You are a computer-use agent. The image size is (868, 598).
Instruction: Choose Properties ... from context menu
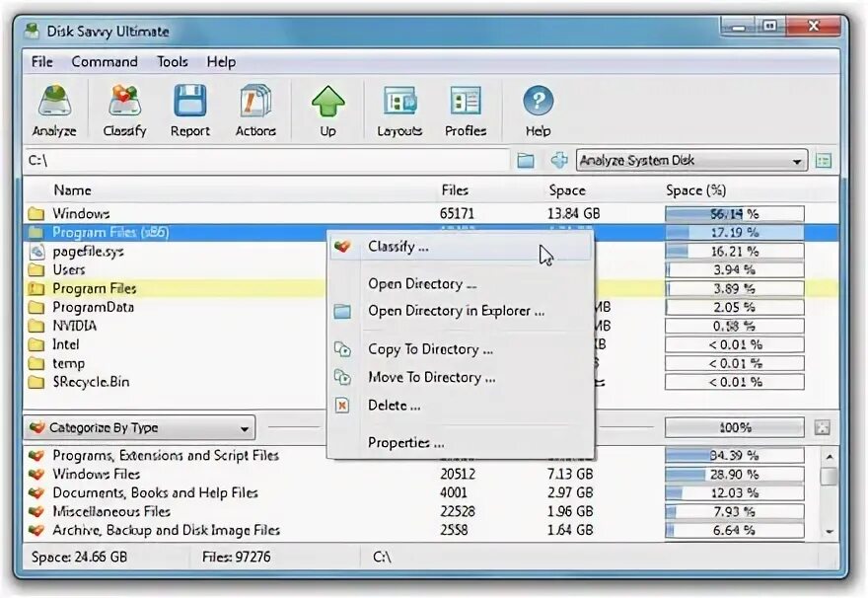coord(405,442)
